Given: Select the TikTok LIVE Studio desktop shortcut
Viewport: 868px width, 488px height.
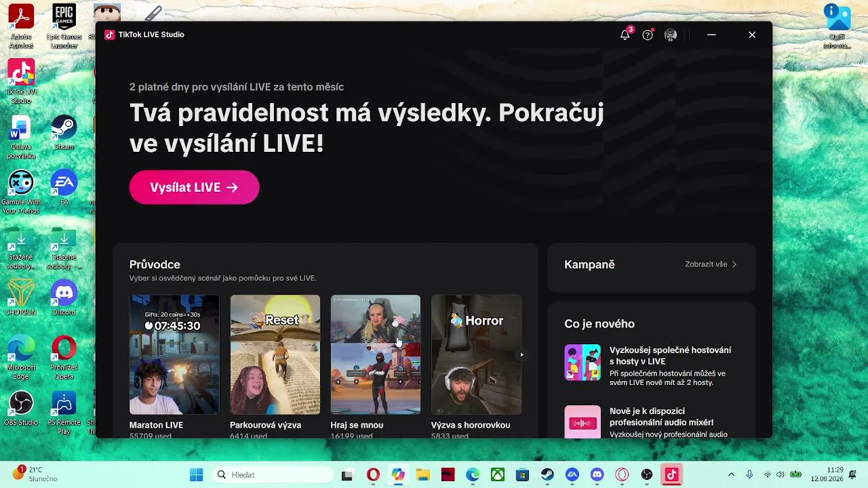Looking at the screenshot, I should point(21,81).
